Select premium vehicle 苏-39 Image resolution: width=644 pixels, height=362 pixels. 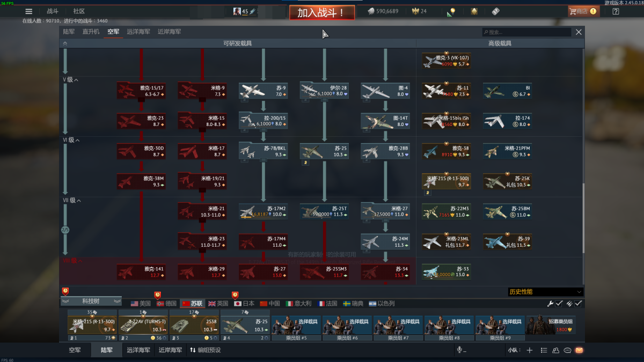508,242
